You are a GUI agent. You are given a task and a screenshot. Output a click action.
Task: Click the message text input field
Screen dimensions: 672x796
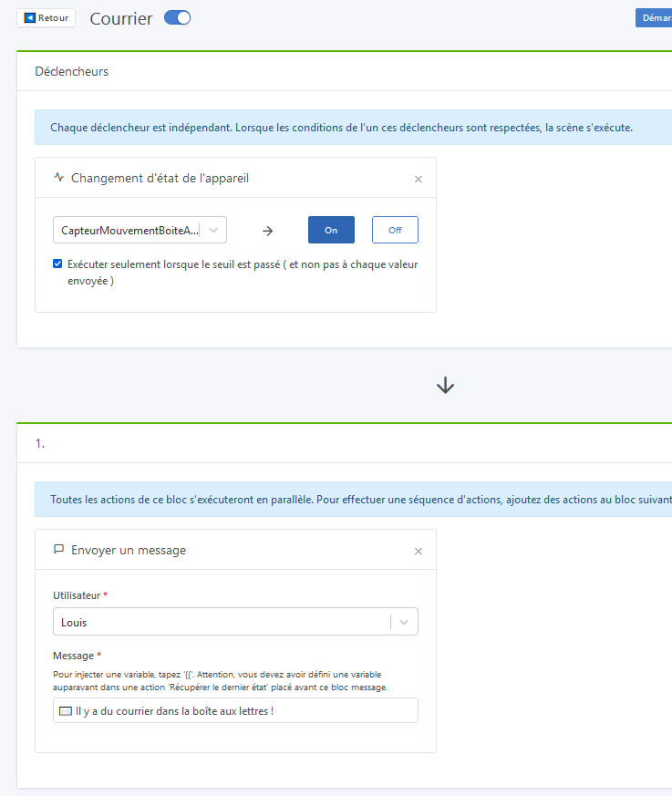(235, 710)
